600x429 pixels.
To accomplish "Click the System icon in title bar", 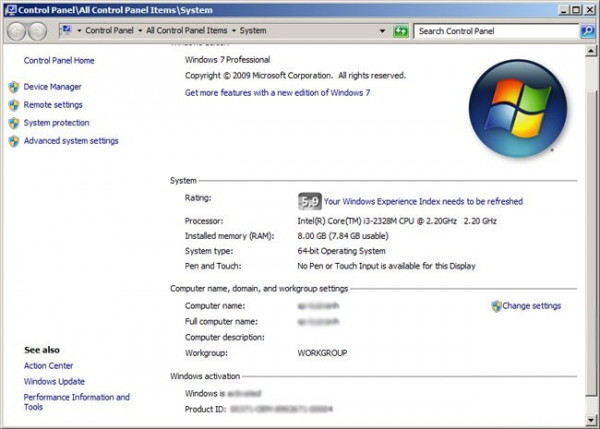I will pos(11,10).
